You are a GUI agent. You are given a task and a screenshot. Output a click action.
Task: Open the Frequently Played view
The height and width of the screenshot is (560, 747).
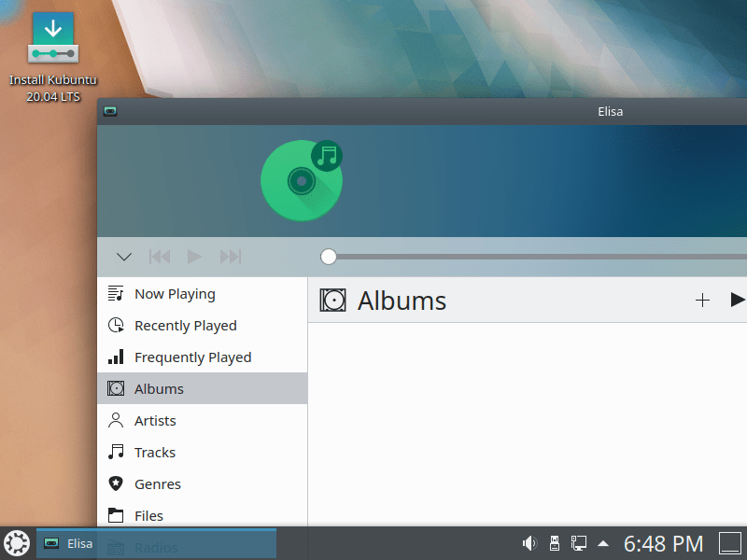pyautogui.click(x=202, y=357)
